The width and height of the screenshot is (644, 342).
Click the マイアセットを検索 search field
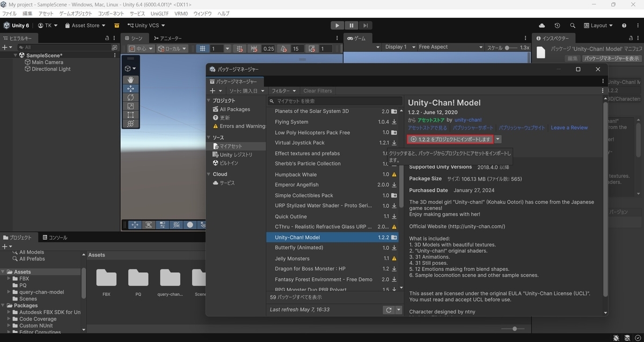coord(335,101)
